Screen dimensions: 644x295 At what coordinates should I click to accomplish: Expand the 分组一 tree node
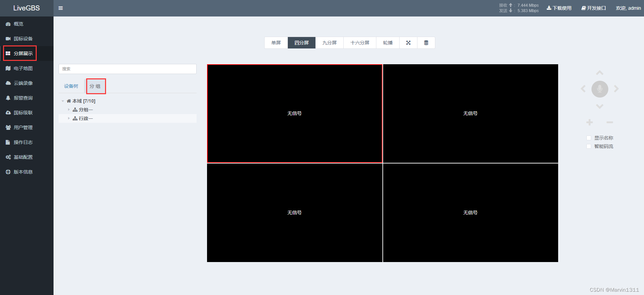tap(69, 110)
